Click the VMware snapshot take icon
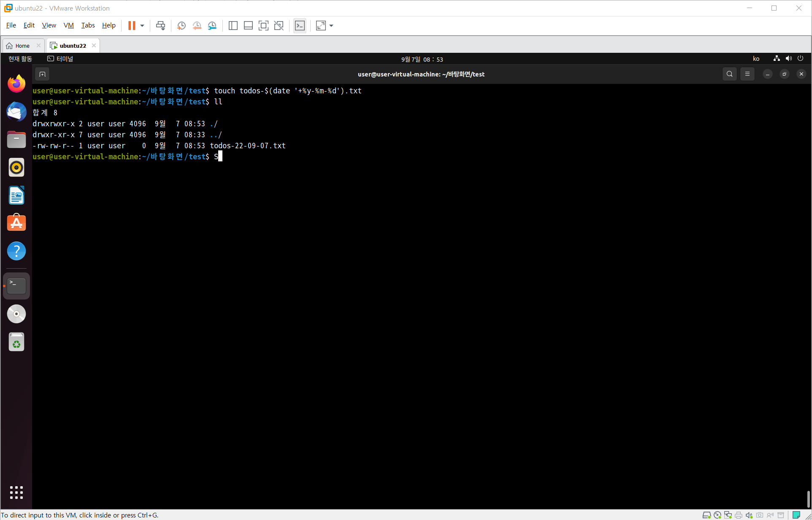Screen dimensions: 812x520 click(181, 26)
